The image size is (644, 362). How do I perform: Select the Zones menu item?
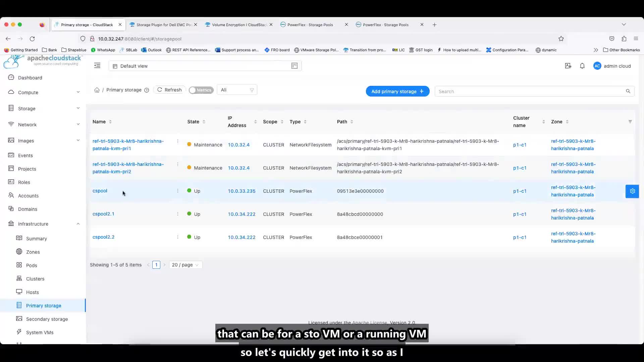(33, 251)
